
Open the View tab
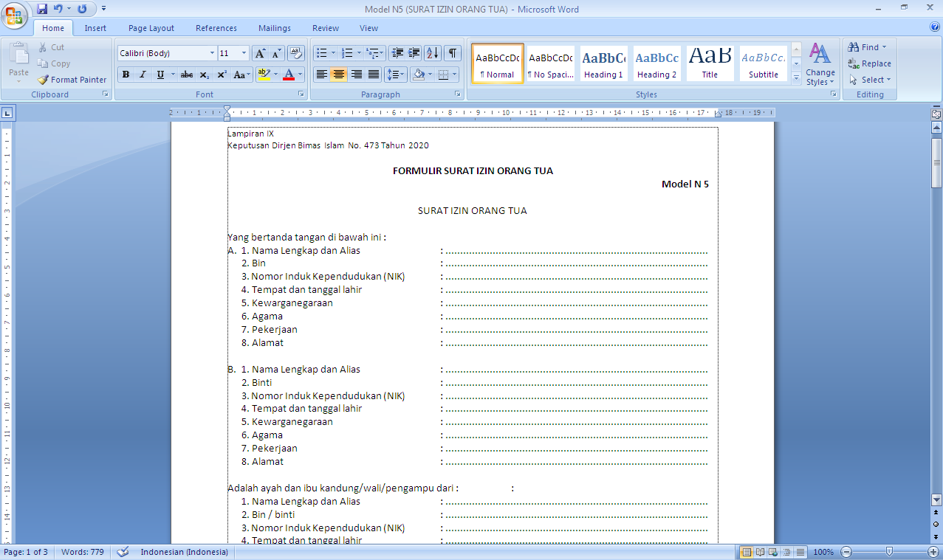[x=368, y=28]
